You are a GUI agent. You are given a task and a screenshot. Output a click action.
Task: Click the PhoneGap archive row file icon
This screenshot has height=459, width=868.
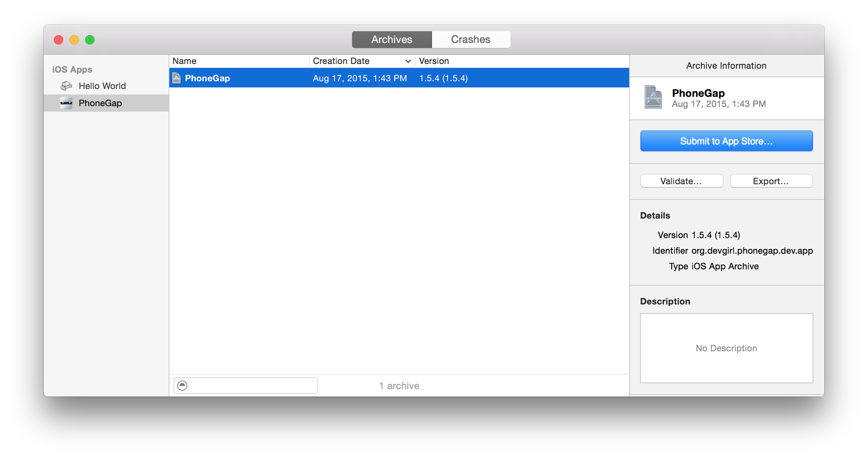click(x=177, y=78)
